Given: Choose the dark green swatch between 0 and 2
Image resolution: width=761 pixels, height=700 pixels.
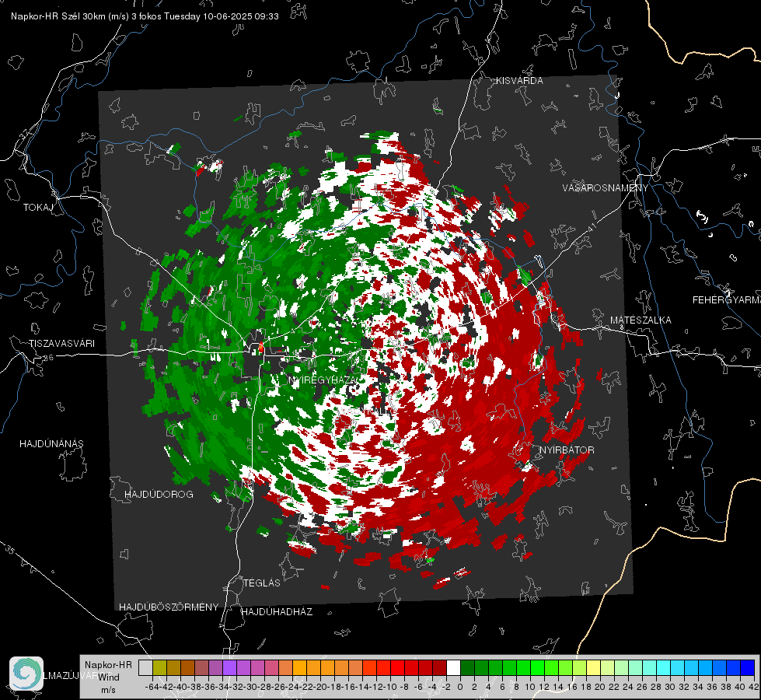Looking at the screenshot, I should 467,667.
